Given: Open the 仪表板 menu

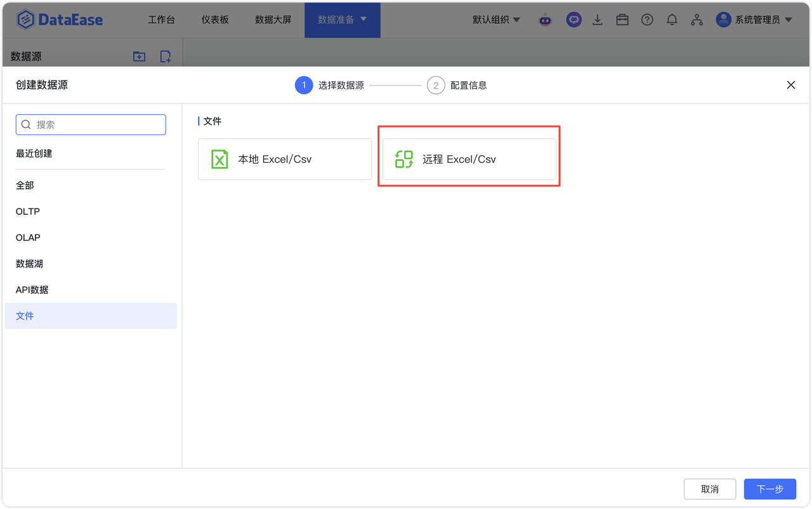Looking at the screenshot, I should click(215, 20).
